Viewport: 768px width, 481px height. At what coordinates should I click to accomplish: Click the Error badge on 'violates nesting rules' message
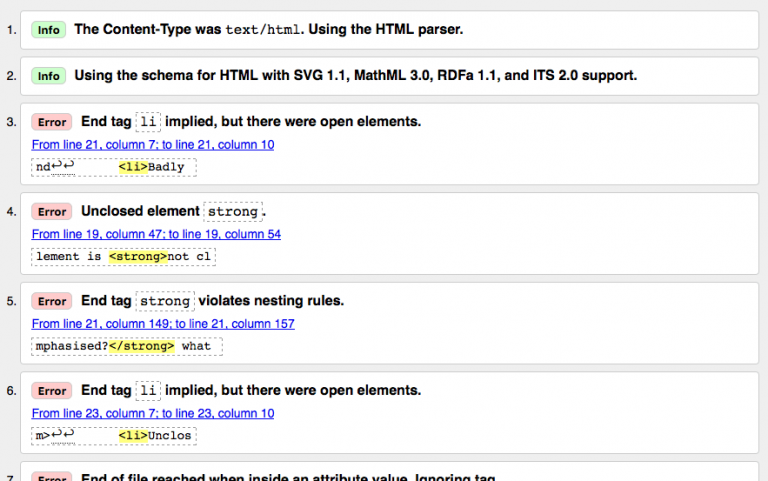(x=52, y=301)
